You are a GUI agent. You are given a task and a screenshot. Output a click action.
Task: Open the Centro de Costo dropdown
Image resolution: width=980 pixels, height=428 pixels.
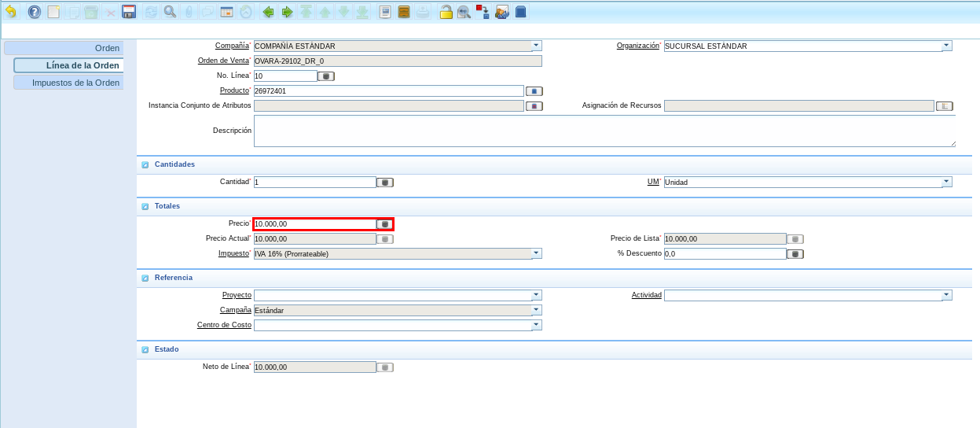tap(537, 325)
